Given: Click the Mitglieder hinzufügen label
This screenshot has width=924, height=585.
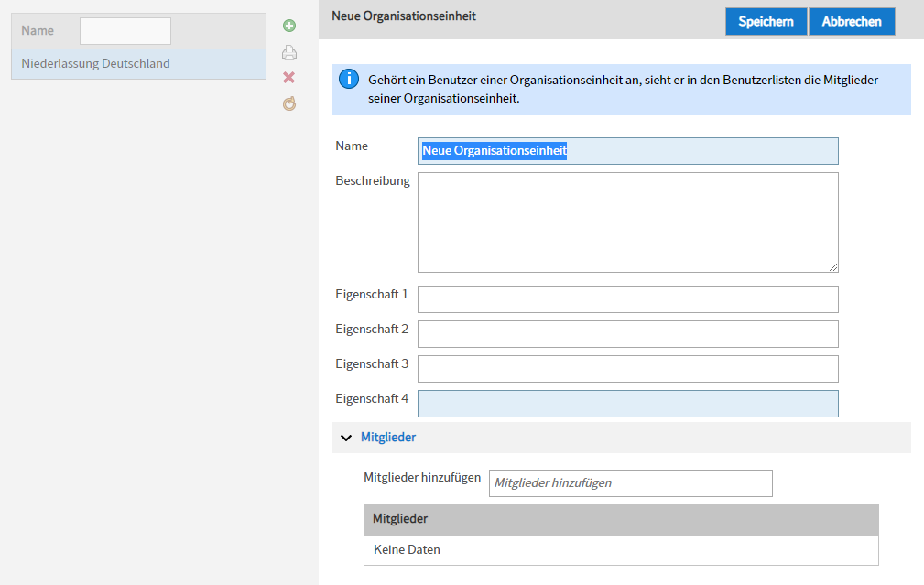Looking at the screenshot, I should pos(422,478).
